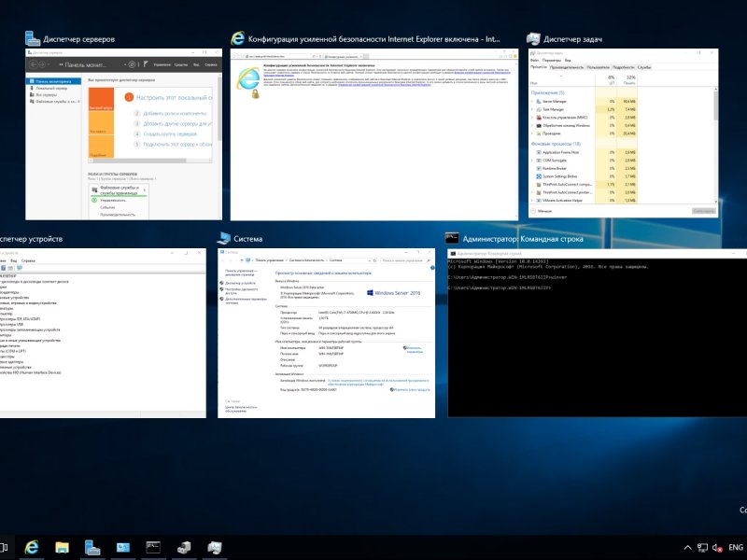Image resolution: width=747 pixels, height=560 pixels.
Task: Select the Internet Explorer window thumbnail
Action: 374,134
